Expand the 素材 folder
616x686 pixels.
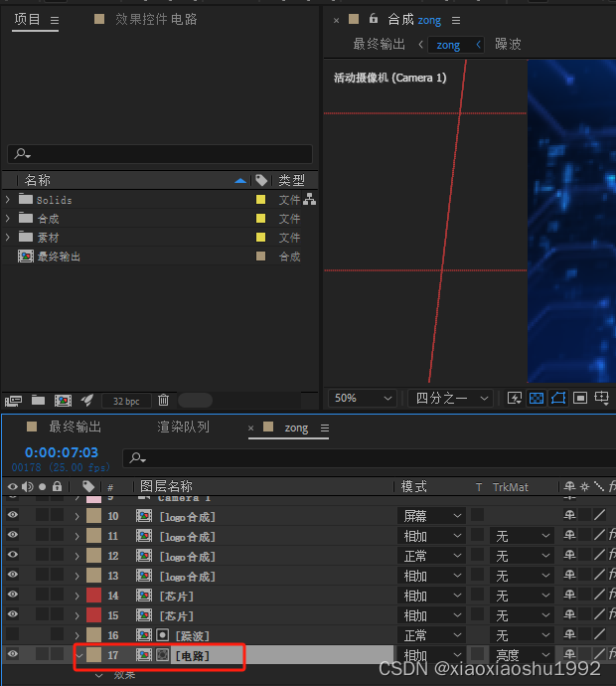click(x=7, y=238)
